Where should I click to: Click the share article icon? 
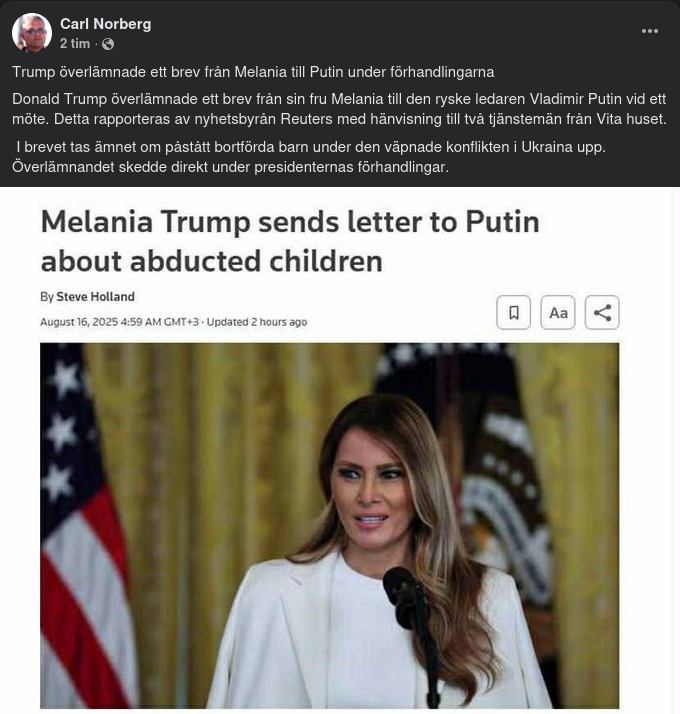tap(602, 312)
